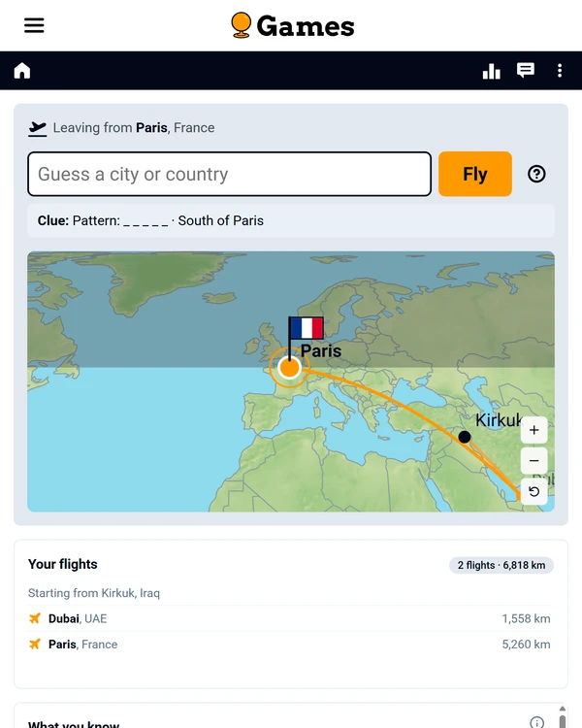Select the Dubai, UAE flight row
This screenshot has height=728, width=582.
[289, 618]
